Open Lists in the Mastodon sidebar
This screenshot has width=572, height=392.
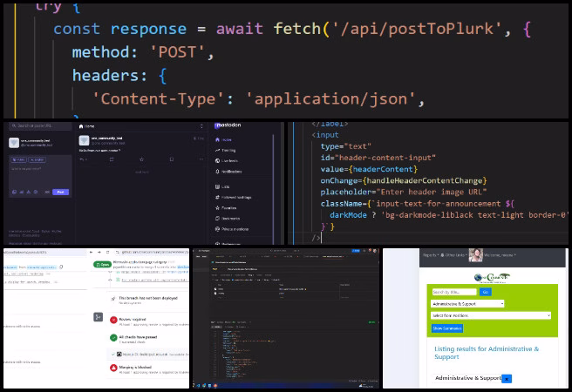coord(222,186)
